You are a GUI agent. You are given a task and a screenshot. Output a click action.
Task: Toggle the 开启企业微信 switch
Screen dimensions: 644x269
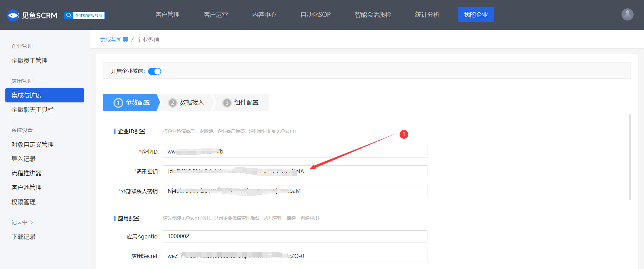(154, 71)
